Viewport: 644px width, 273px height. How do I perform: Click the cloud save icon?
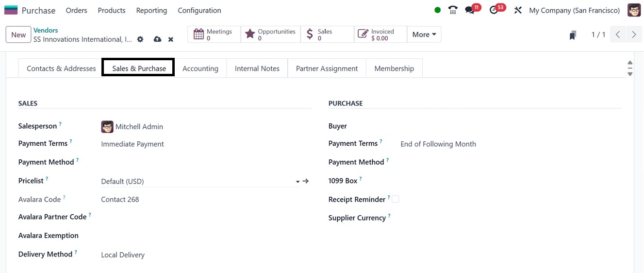point(157,39)
